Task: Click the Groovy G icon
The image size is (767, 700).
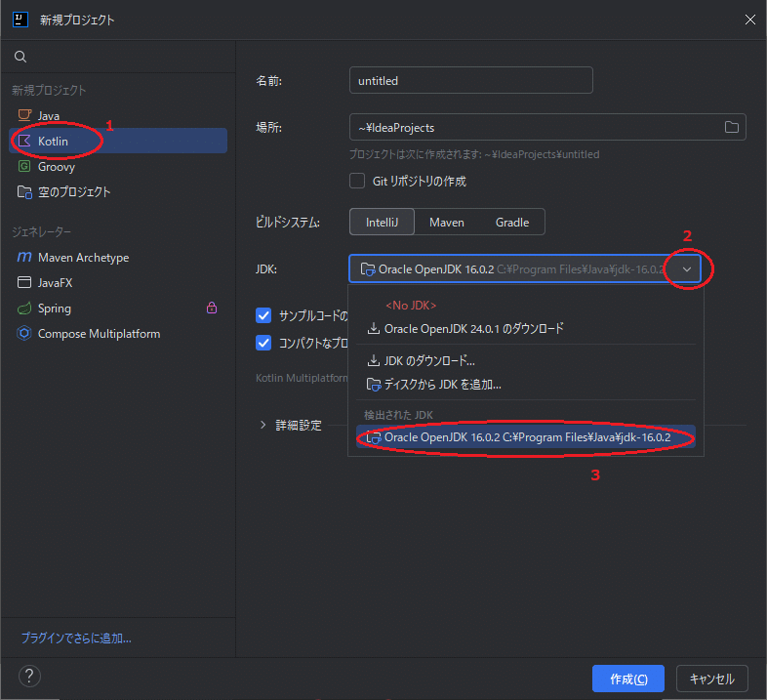Action: pos(24,166)
